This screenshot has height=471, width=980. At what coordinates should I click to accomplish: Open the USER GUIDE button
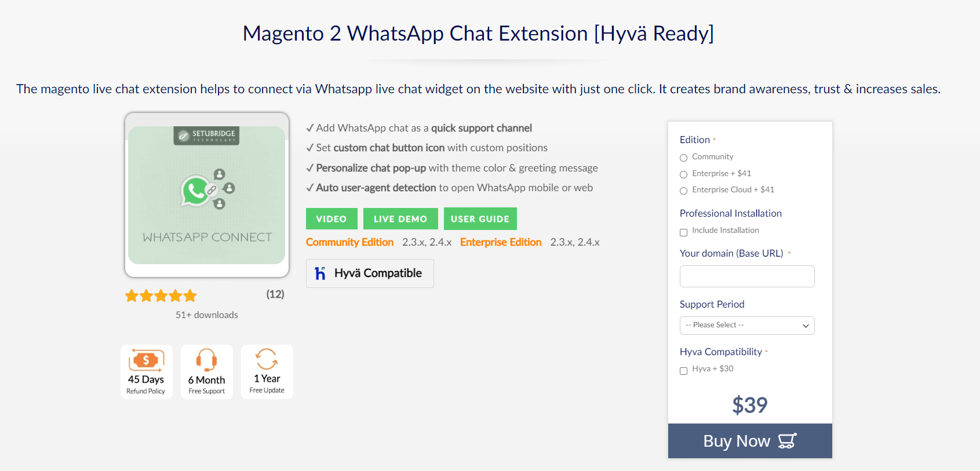[x=480, y=219]
